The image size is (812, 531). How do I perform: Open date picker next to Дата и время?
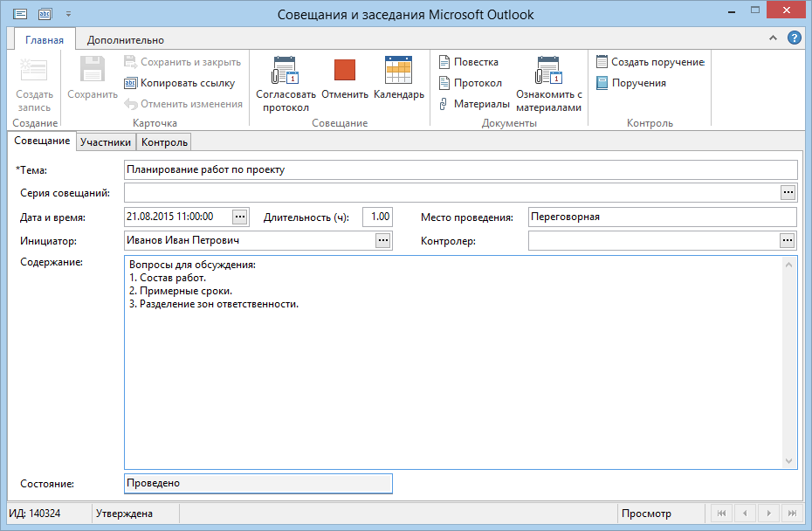[x=241, y=217]
